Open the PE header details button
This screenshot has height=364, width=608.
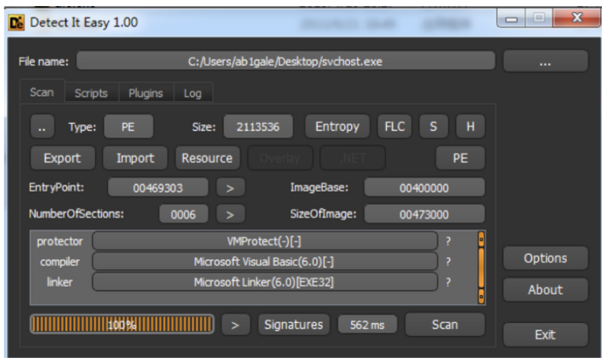tap(461, 158)
